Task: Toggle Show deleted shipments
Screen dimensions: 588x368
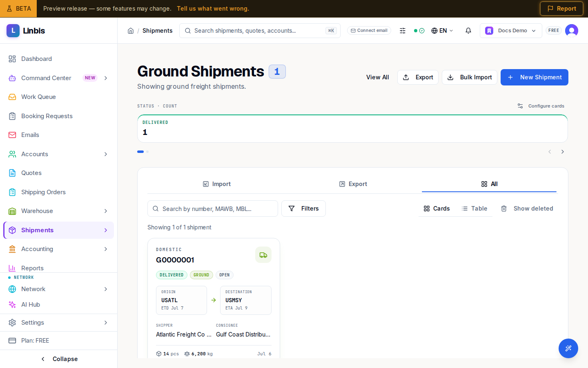Action: (x=527, y=209)
